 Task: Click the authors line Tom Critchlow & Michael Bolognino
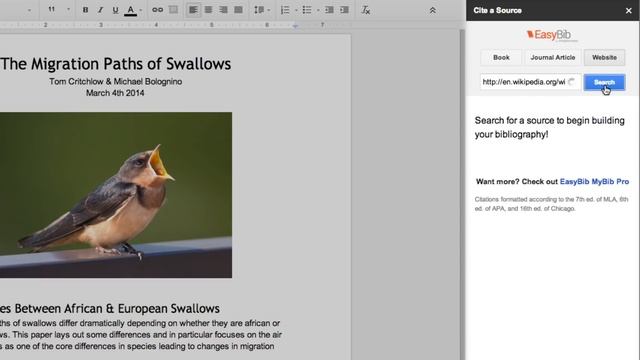coord(116,82)
